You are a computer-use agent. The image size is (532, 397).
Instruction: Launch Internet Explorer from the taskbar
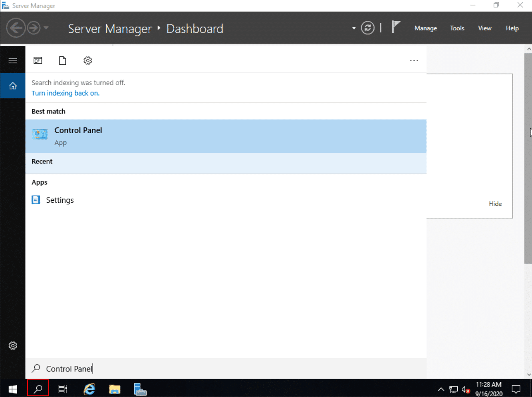89,389
